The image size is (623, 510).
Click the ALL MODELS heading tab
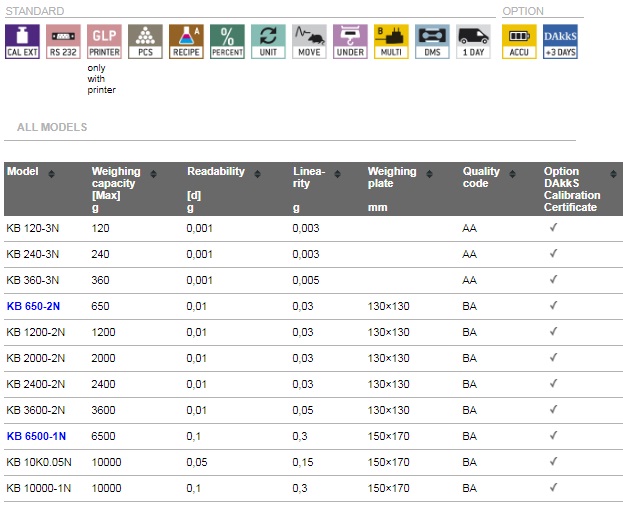[52, 128]
